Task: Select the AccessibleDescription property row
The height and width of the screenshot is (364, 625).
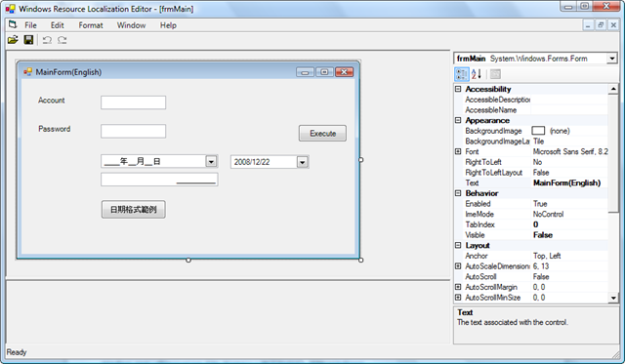Action: pos(531,100)
